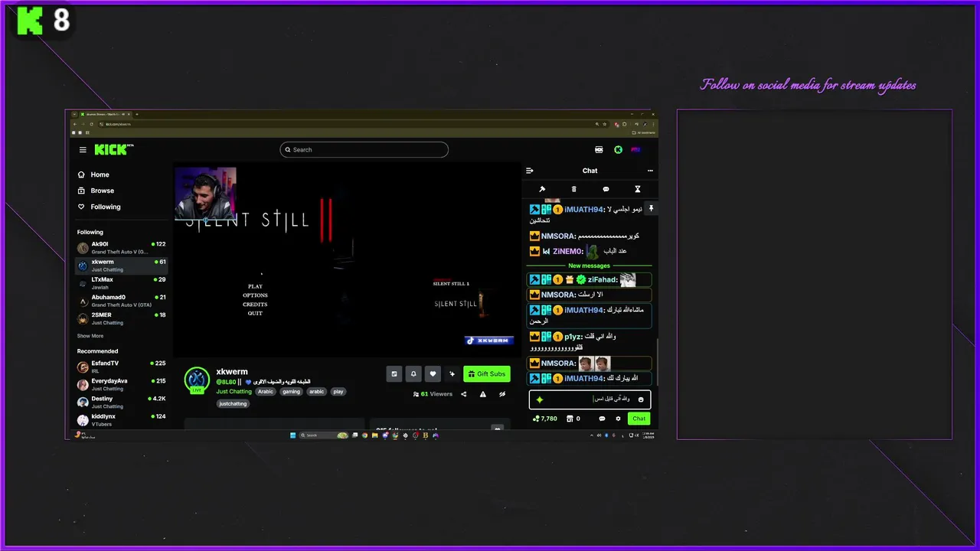Open the emote picker in chat input
This screenshot has height=551, width=980.
[x=641, y=399]
